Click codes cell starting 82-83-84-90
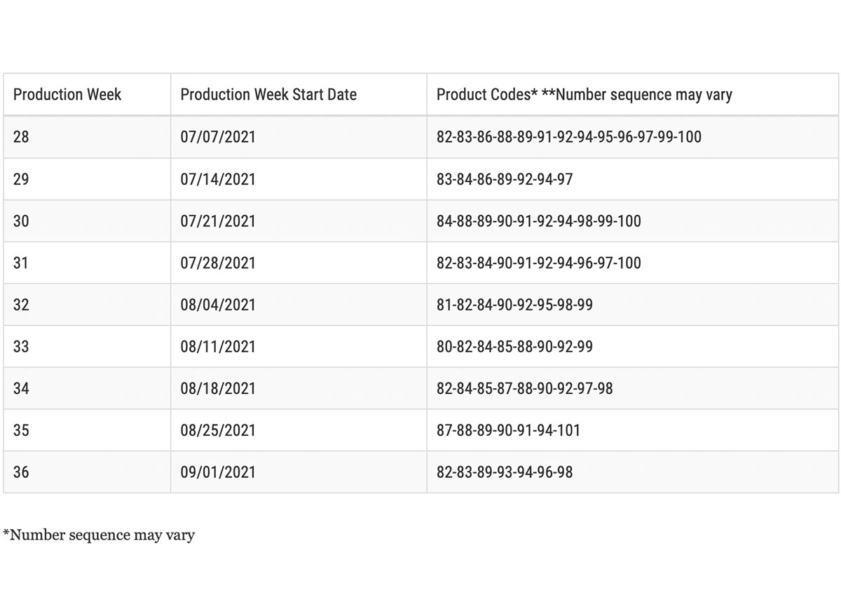The width and height of the screenshot is (841, 616). coord(538,263)
